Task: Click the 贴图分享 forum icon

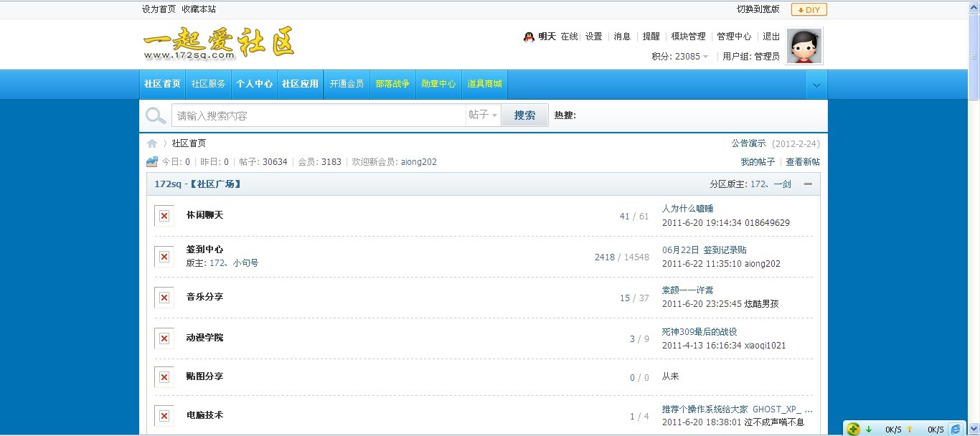Action: click(x=164, y=377)
